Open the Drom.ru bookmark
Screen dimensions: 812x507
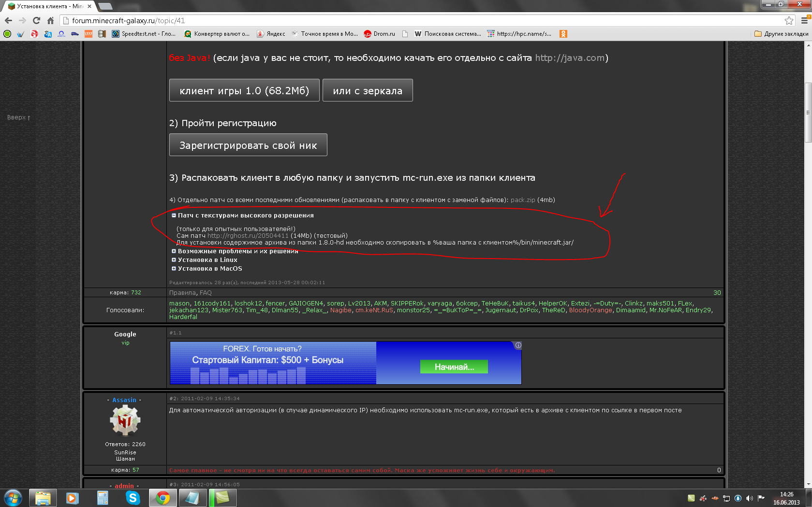[x=380, y=34]
